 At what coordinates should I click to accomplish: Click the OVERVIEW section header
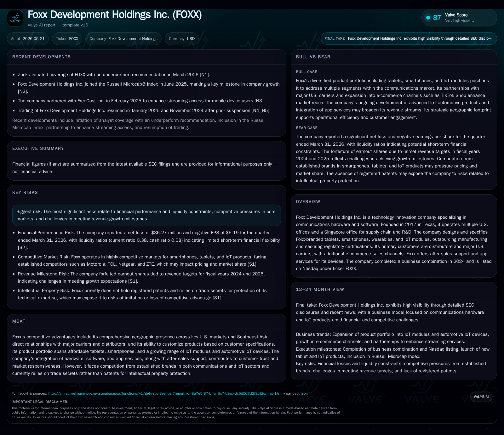click(308, 202)
